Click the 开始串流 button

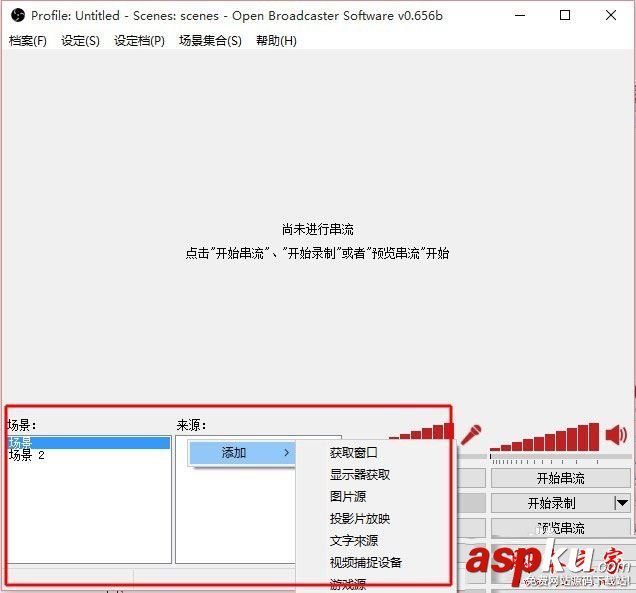coord(561,478)
